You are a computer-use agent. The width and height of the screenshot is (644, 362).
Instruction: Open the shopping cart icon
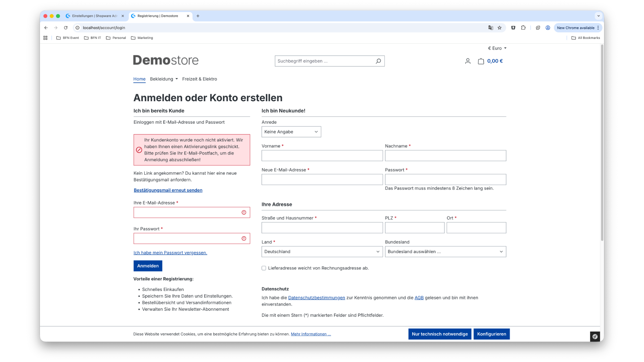pyautogui.click(x=481, y=61)
